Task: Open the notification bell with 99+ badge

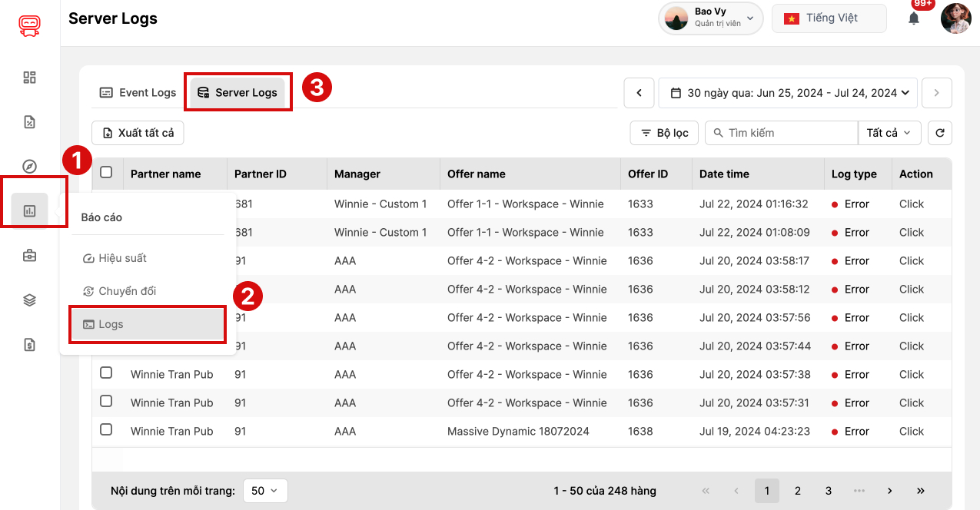Action: click(x=913, y=18)
